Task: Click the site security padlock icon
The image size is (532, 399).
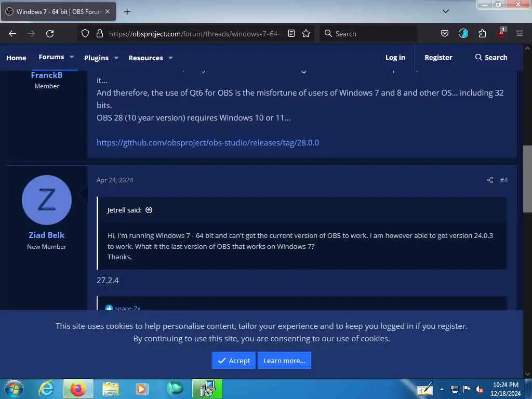Action: tap(99, 33)
